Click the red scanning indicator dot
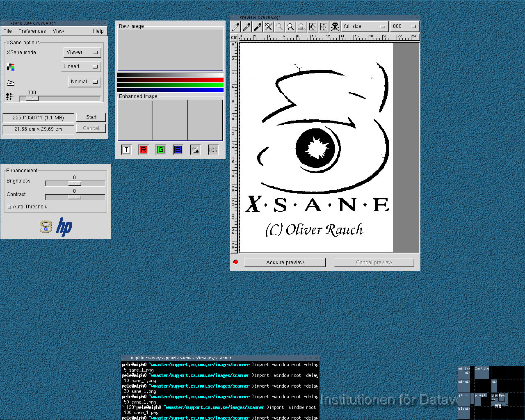Screen dimensions: 525x420 click(x=236, y=262)
